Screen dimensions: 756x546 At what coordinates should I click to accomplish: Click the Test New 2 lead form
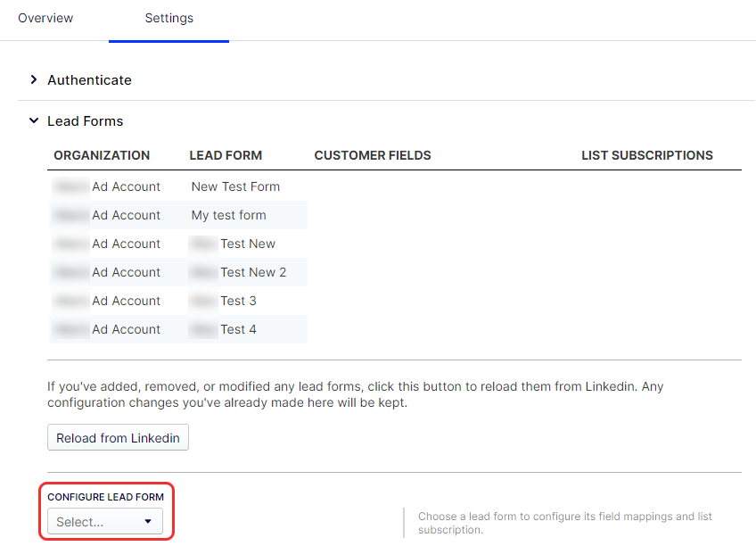click(253, 272)
